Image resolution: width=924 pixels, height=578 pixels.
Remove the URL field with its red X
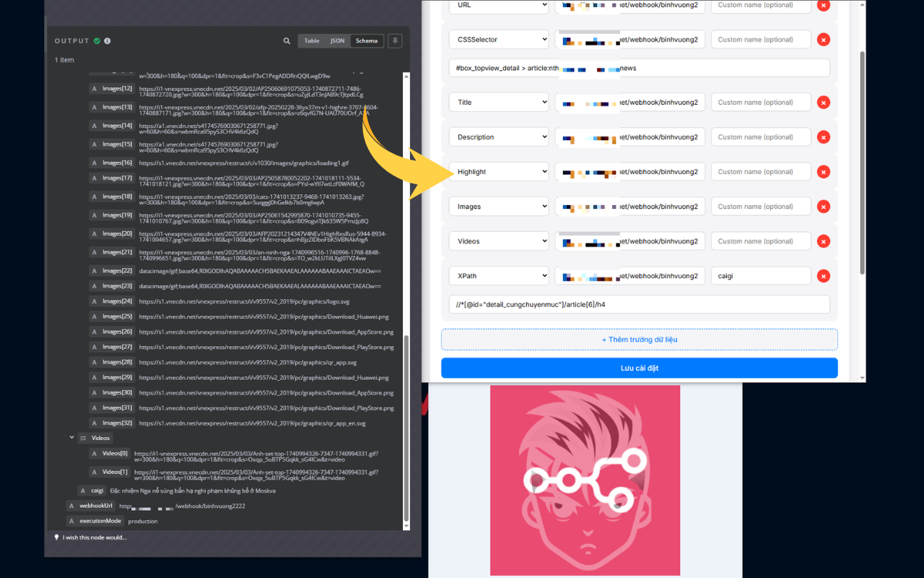tap(823, 5)
